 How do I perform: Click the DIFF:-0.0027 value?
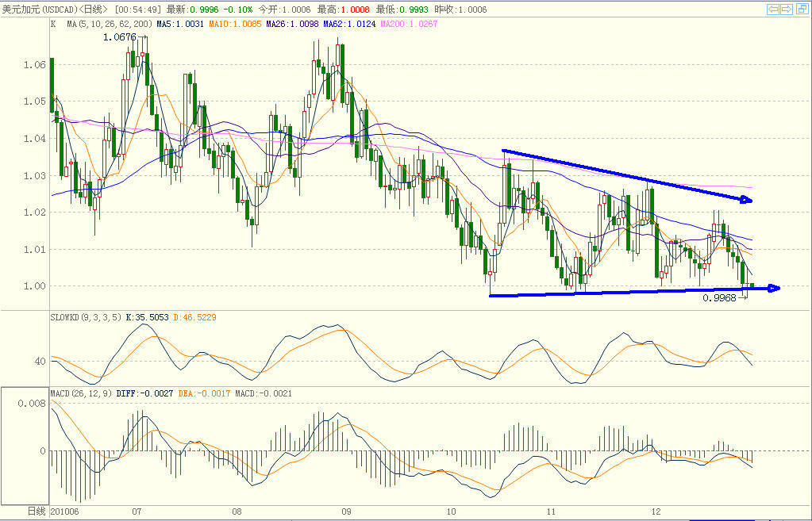(145, 394)
